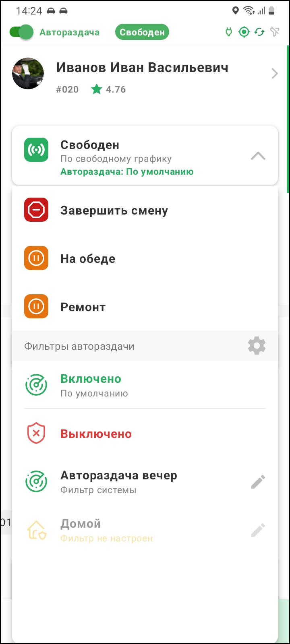The image size is (290, 644).
Task: Tap the green Свободен status badge
Action: click(x=142, y=32)
